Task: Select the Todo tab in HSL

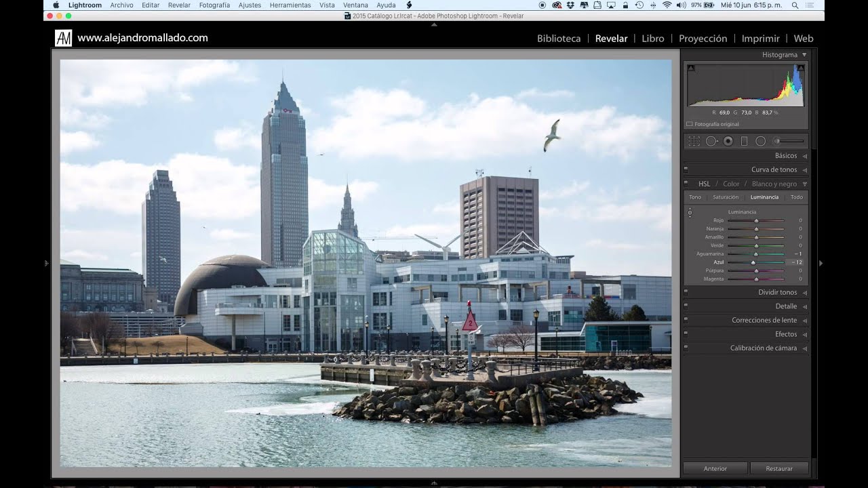Action: (x=797, y=197)
